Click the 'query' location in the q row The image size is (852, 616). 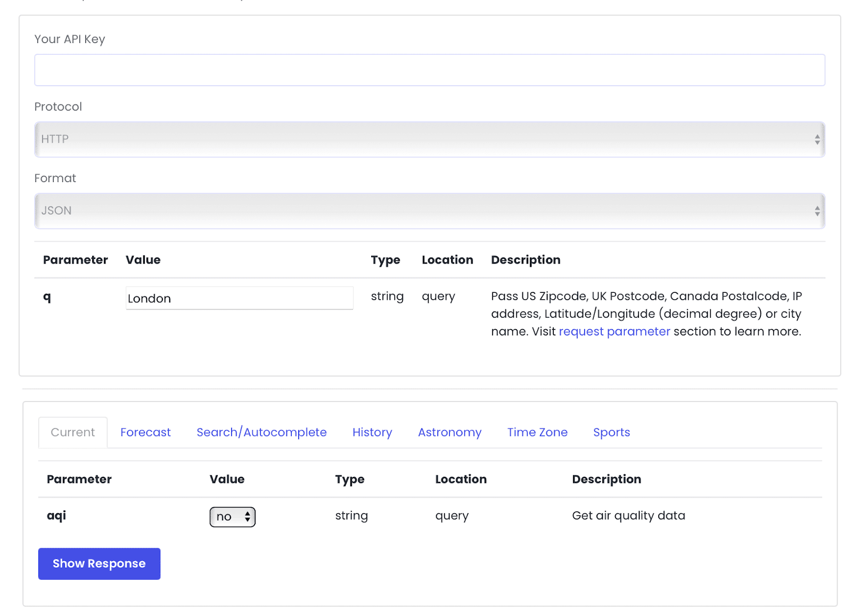coord(438,297)
